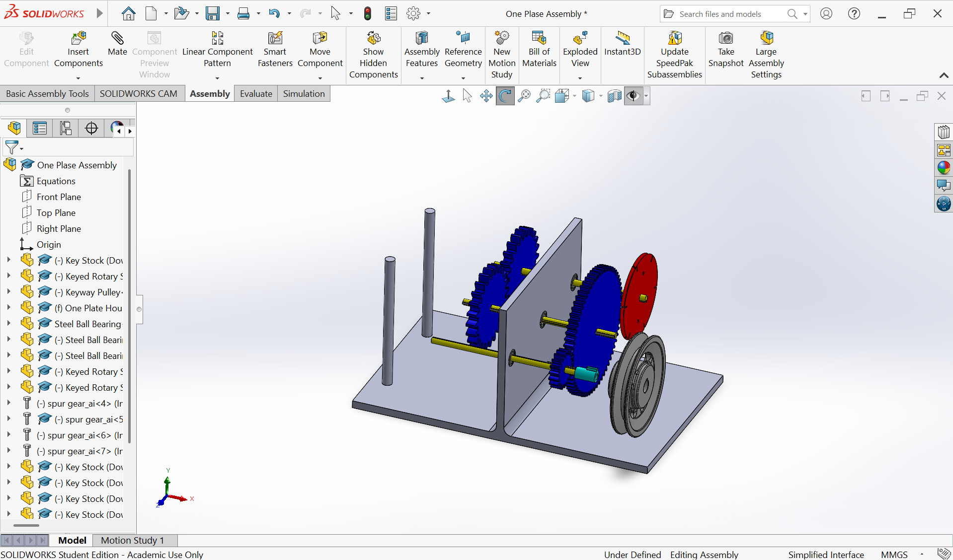Open Reference Geometry dropdown arrow
Screen dimensions: 953x560
(x=463, y=78)
